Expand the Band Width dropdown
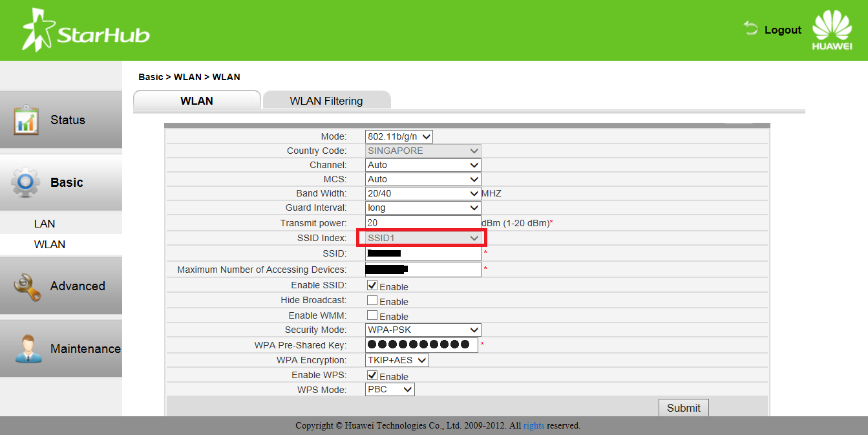 [423, 193]
